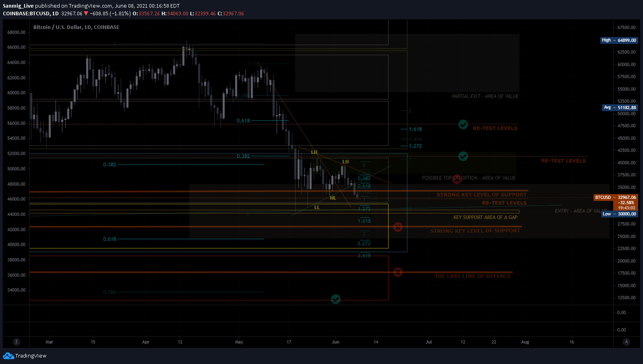Click the 2.618 fib extension label

[x=364, y=256]
